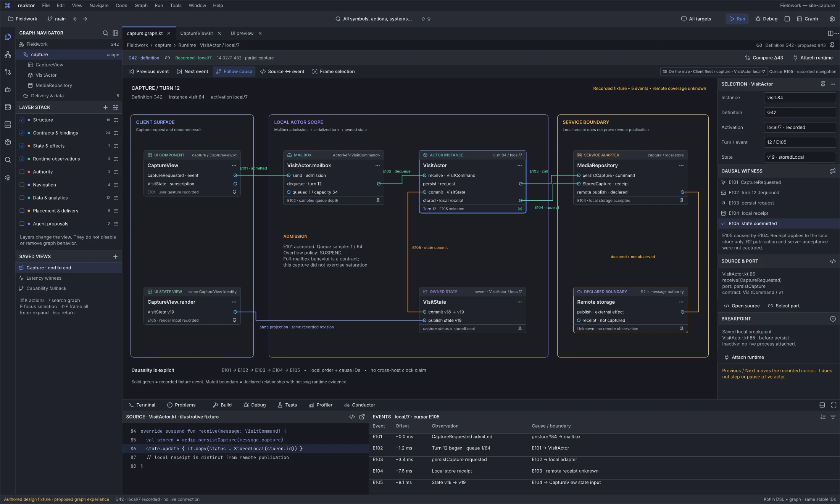Open the database icon in left sidebar

[x=8, y=107]
